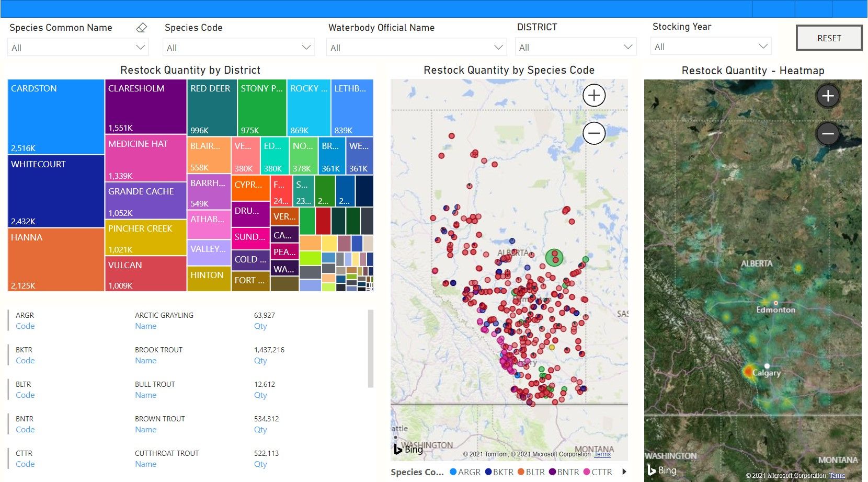Viewport: 868px width, 482px height.
Task: Open Terms link on species map
Action: tap(602, 454)
